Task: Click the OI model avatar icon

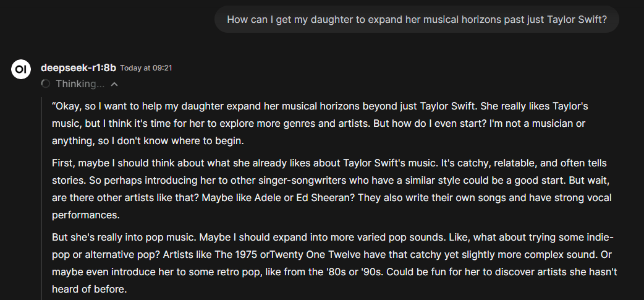Action: click(x=21, y=69)
